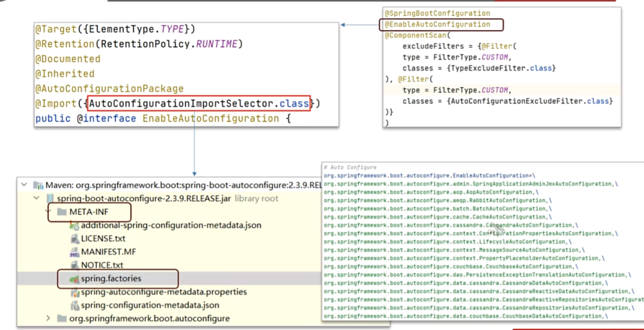Click the cassandra.CassandraAutoConfiguration entry
The width and height of the screenshot is (644, 330).
(x=451, y=225)
